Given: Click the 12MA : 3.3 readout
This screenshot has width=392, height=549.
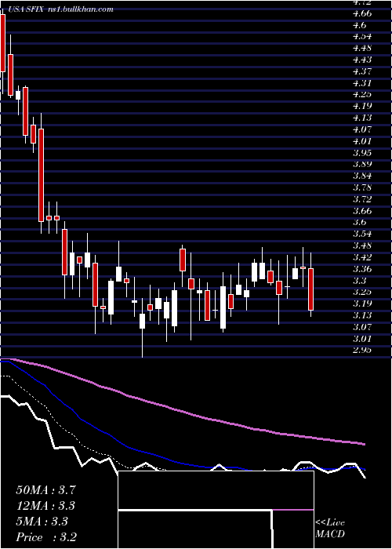Looking at the screenshot, I should 45,506.
